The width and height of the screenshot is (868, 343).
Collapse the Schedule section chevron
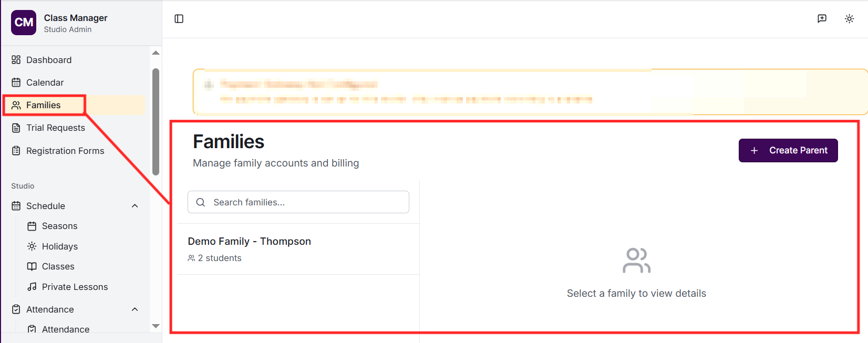(135, 206)
